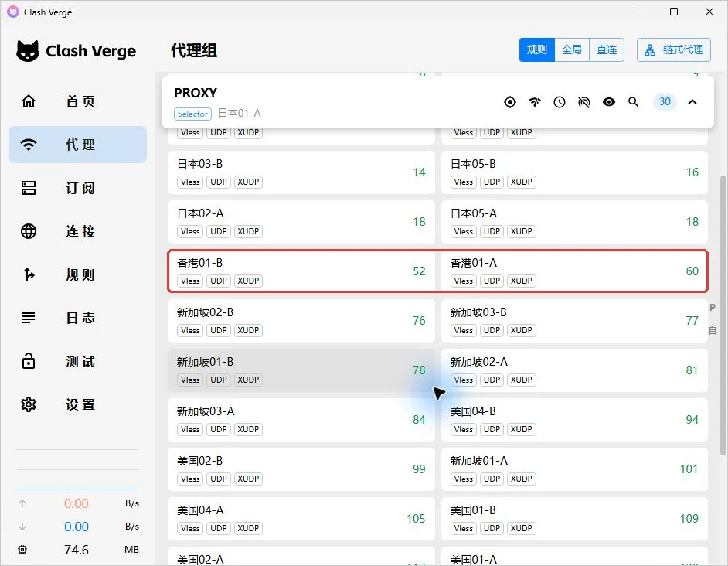Click the crossed-out wifi icon in the PROXY header

point(584,102)
